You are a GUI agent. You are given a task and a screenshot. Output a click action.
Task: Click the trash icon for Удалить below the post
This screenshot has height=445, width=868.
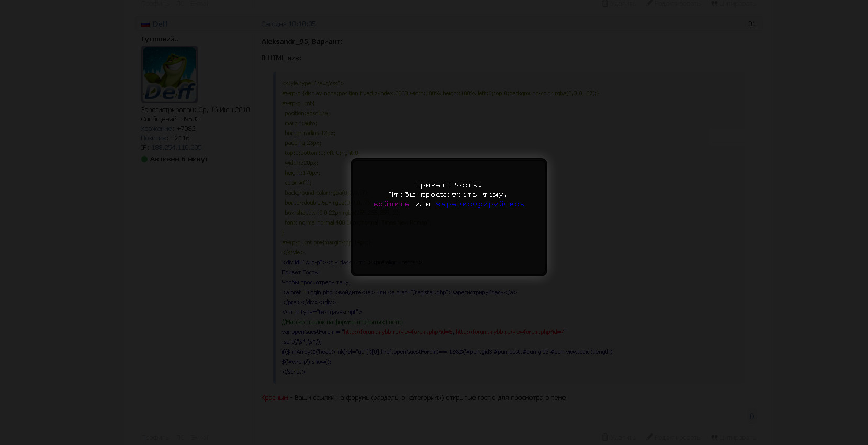pos(605,437)
